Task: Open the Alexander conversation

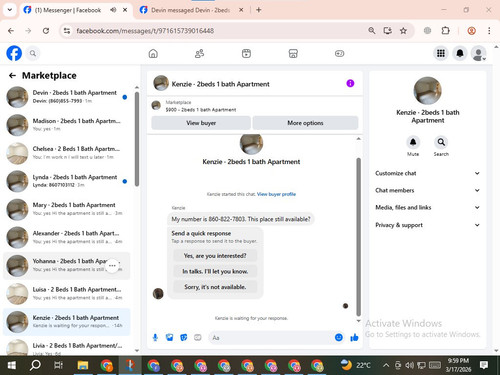Action: tap(67, 237)
